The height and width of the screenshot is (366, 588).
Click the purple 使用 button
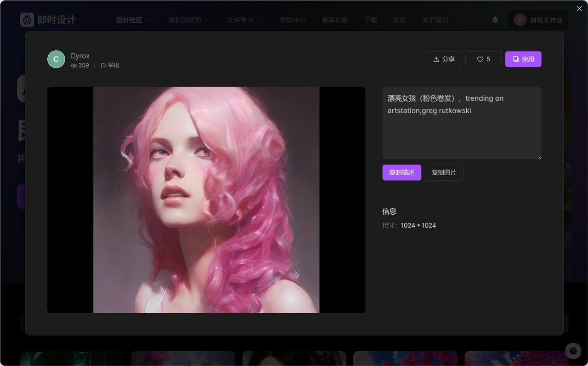click(x=523, y=59)
